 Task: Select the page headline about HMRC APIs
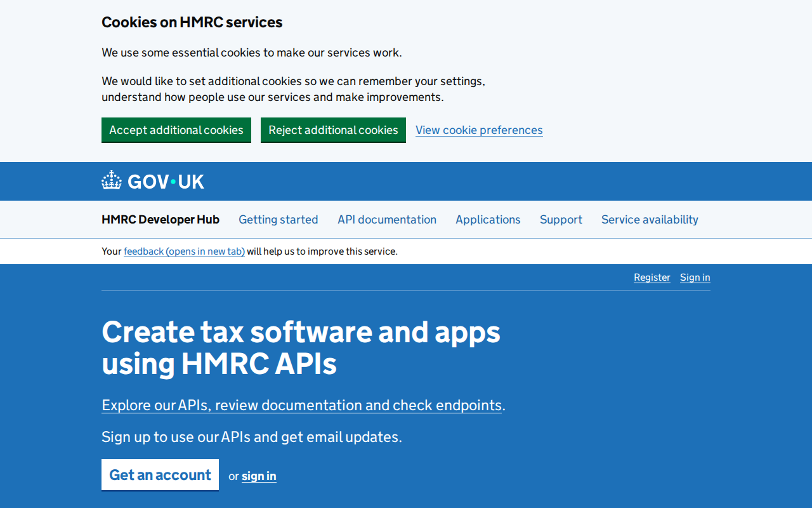point(301,348)
